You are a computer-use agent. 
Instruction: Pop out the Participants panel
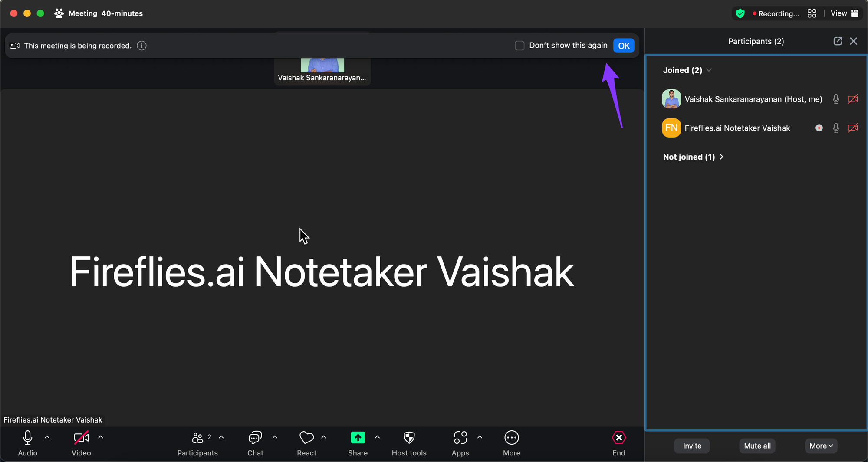click(838, 41)
